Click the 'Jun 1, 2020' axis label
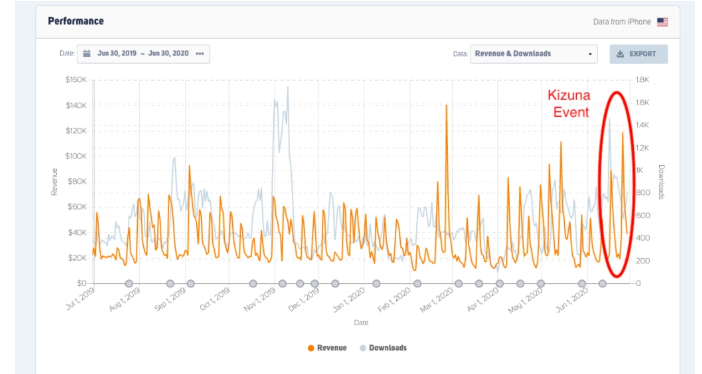This screenshot has width=702, height=374. tap(571, 300)
